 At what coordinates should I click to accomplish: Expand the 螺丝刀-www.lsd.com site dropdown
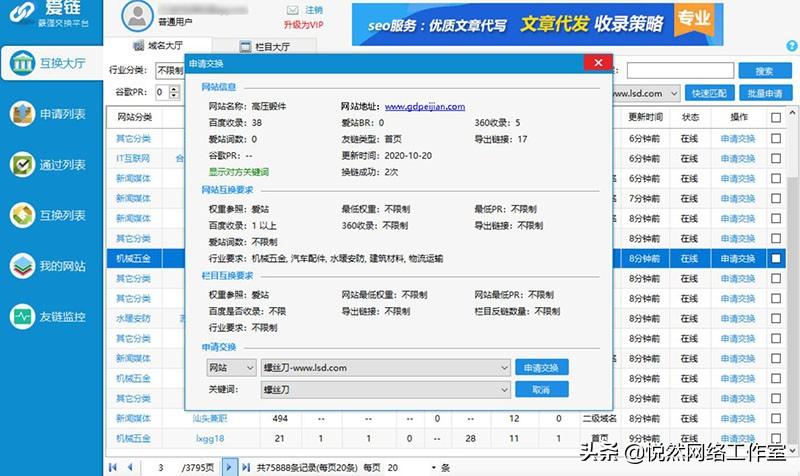click(504, 367)
